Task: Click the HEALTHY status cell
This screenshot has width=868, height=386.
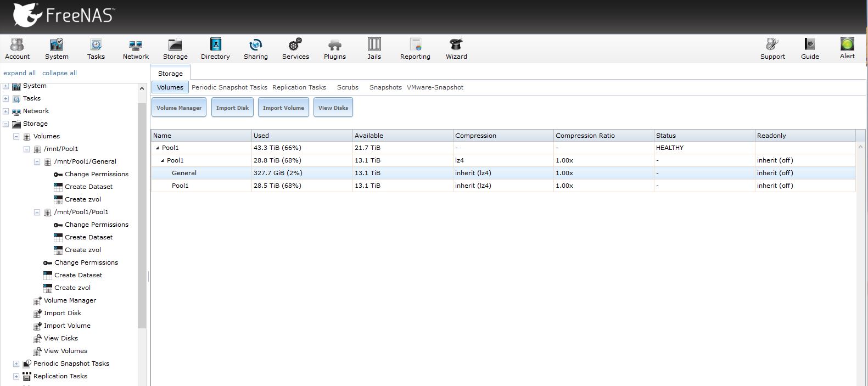Action: [704, 148]
